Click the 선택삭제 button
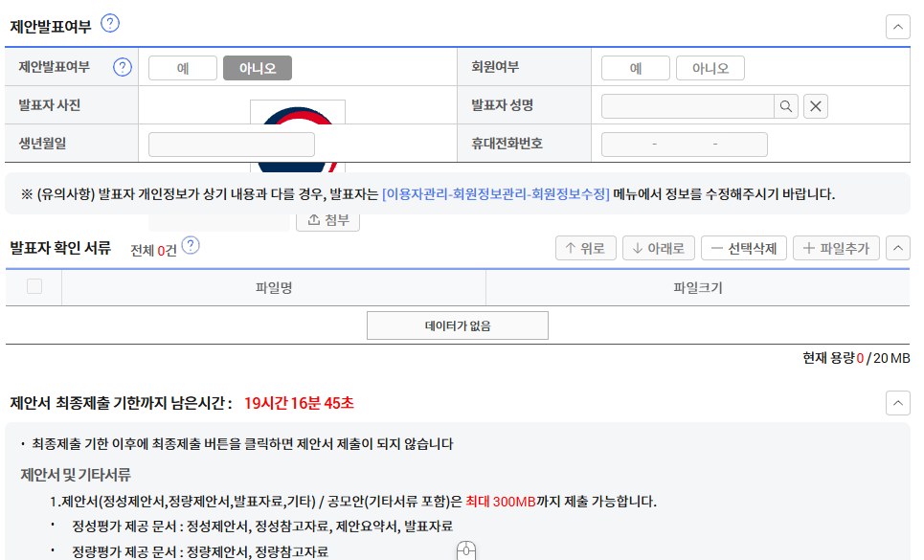Viewport: 924px width, 560px height. click(744, 248)
